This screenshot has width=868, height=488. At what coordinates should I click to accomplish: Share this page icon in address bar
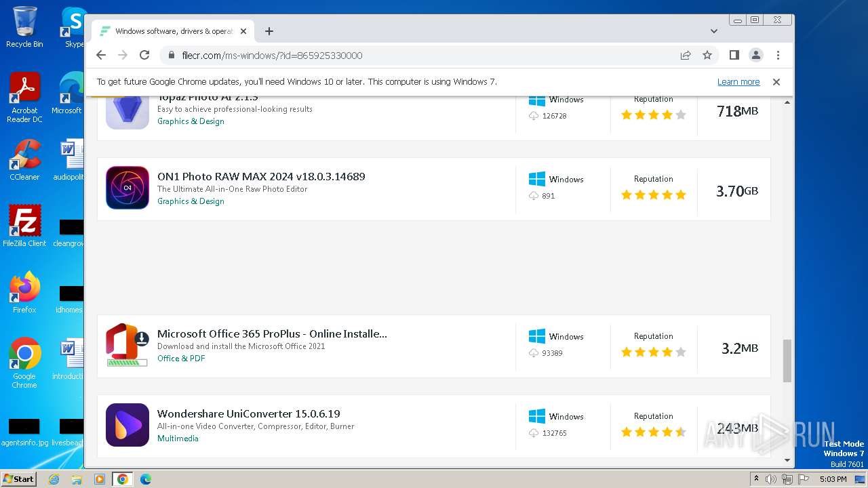686,55
